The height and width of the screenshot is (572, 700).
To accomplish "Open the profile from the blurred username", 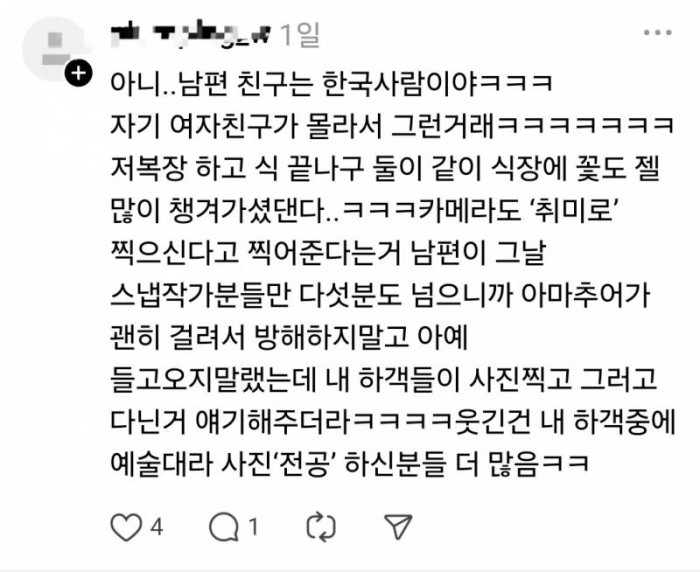I will point(191,34).
